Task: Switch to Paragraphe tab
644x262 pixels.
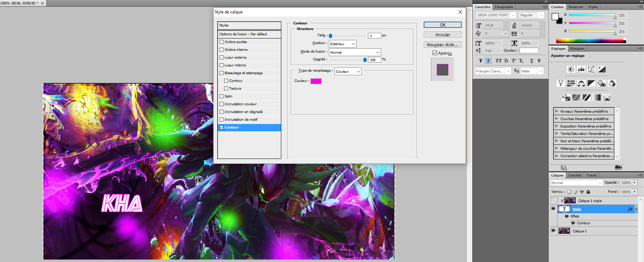Action: tap(504, 7)
